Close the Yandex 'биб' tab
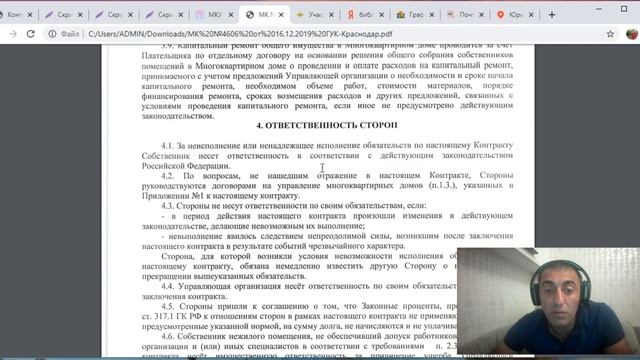 click(x=381, y=15)
